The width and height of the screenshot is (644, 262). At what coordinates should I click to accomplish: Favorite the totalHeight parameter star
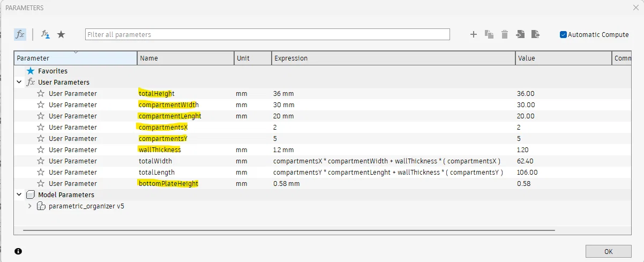[x=41, y=94]
